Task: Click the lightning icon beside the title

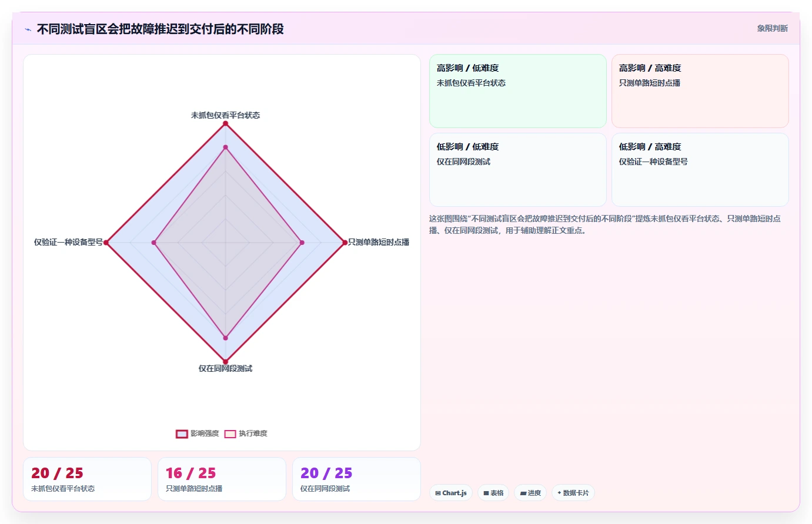Action: (28, 29)
